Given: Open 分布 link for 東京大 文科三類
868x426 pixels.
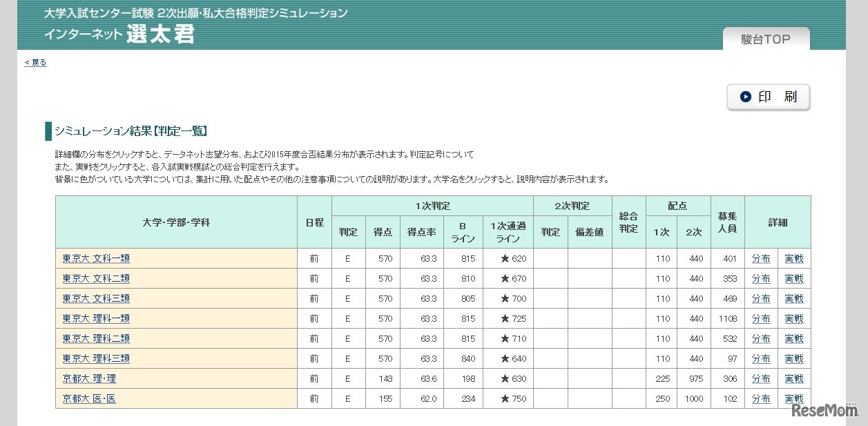Looking at the screenshot, I should click(x=761, y=299).
